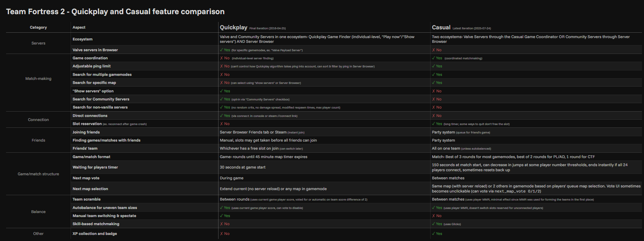Viewport: 644px width, 241px height.
Task: Click the 'Team scramble' aspect
Action: tap(86, 199)
